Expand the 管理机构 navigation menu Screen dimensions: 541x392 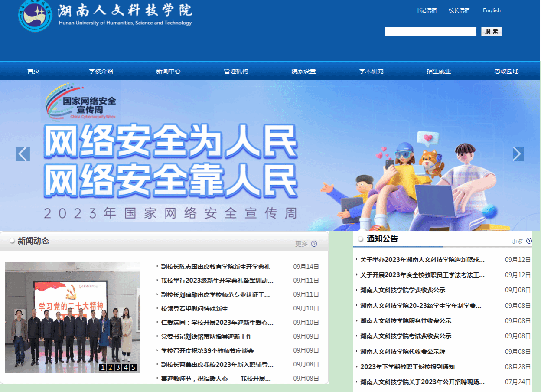click(236, 71)
